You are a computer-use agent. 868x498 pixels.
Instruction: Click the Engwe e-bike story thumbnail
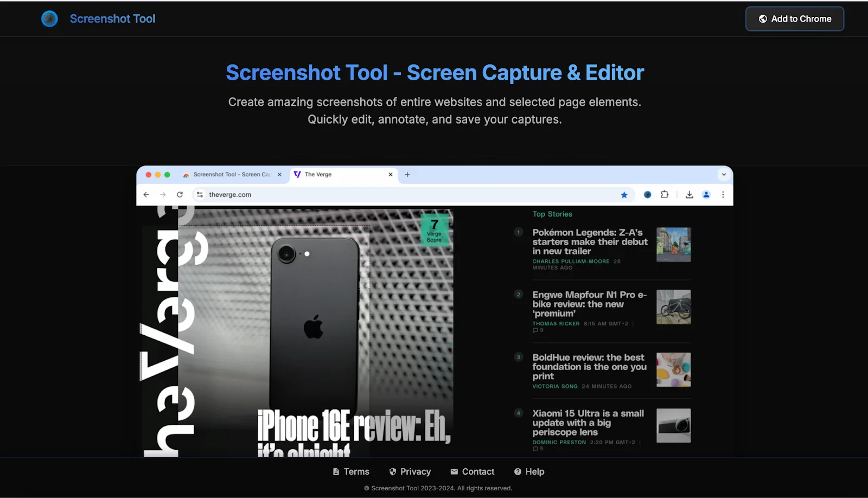(x=673, y=307)
